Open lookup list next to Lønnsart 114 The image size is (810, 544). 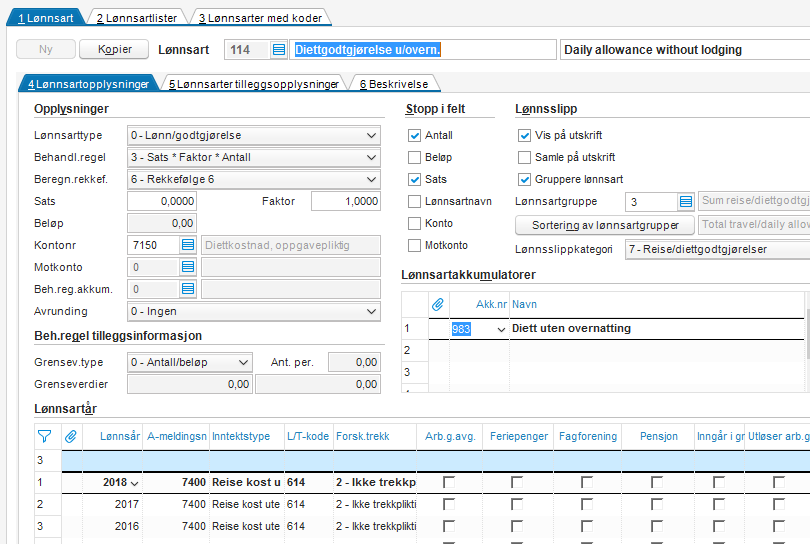coord(278,50)
